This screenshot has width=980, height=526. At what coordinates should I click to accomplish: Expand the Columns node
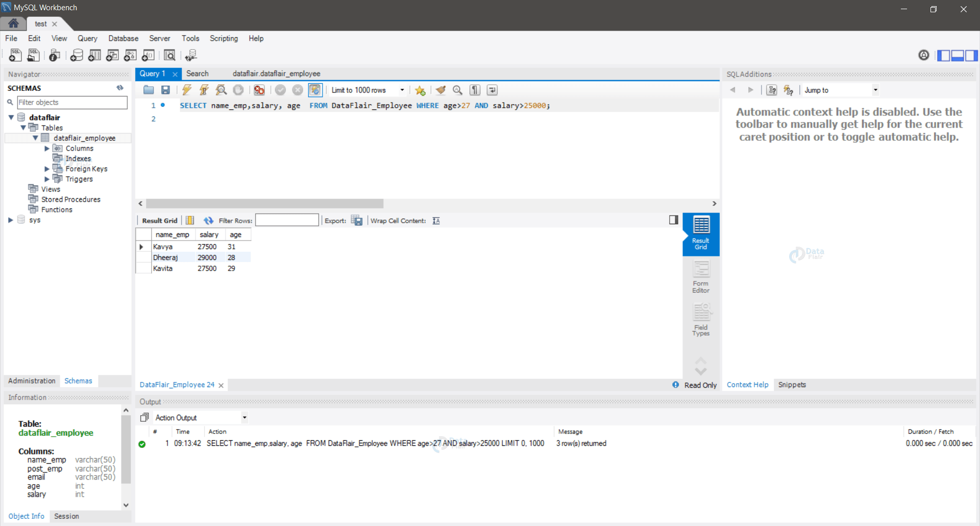47,149
